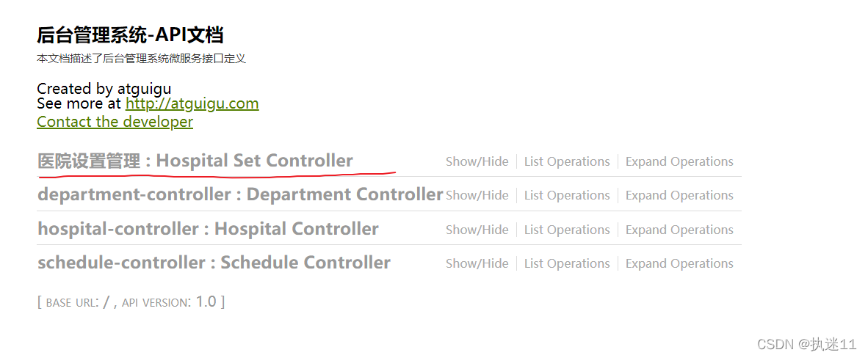Open the Department Controller heading
Viewport: 868px width, 358px height.
(240, 194)
